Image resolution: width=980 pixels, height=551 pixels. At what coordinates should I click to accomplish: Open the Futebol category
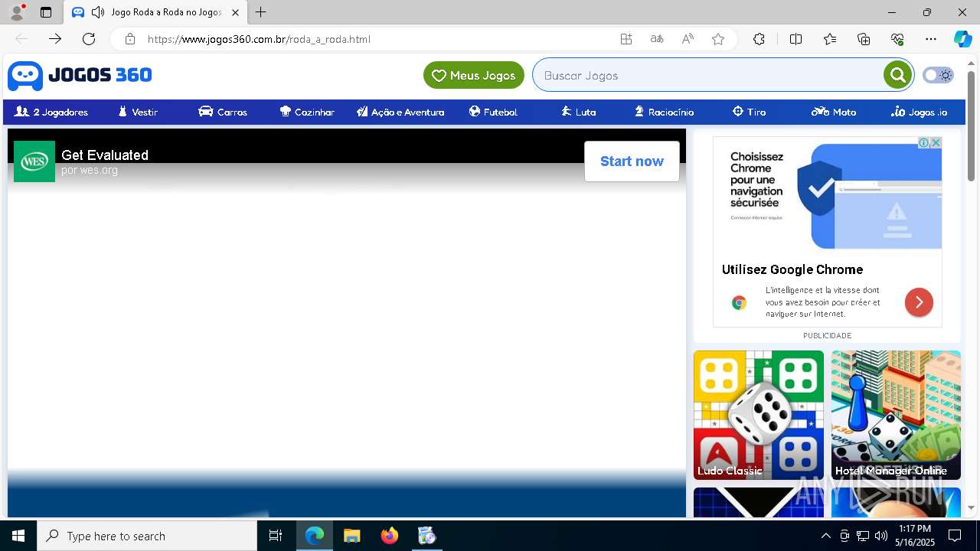[493, 112]
